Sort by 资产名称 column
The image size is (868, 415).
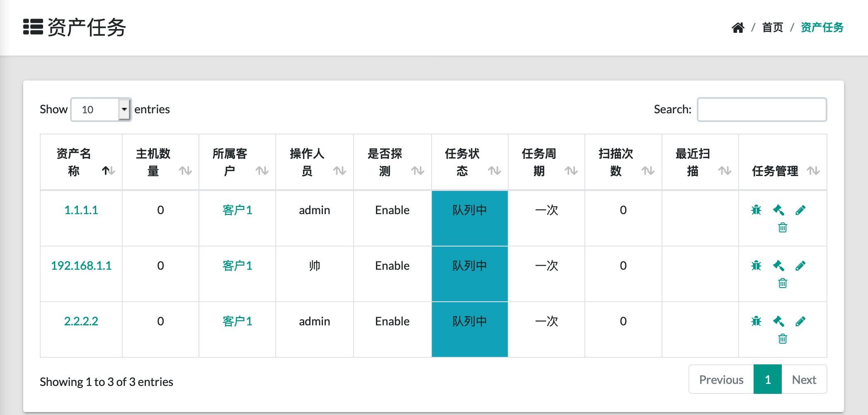pyautogui.click(x=81, y=162)
